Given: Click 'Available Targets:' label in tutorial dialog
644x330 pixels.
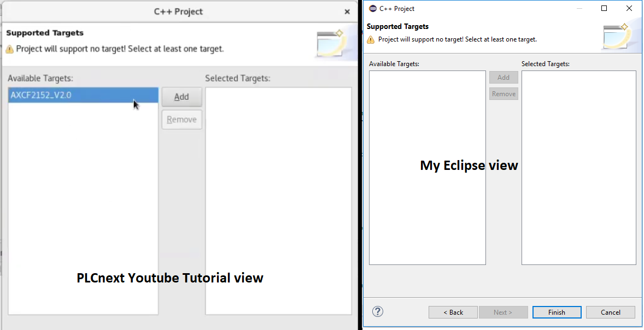Looking at the screenshot, I should coord(40,78).
